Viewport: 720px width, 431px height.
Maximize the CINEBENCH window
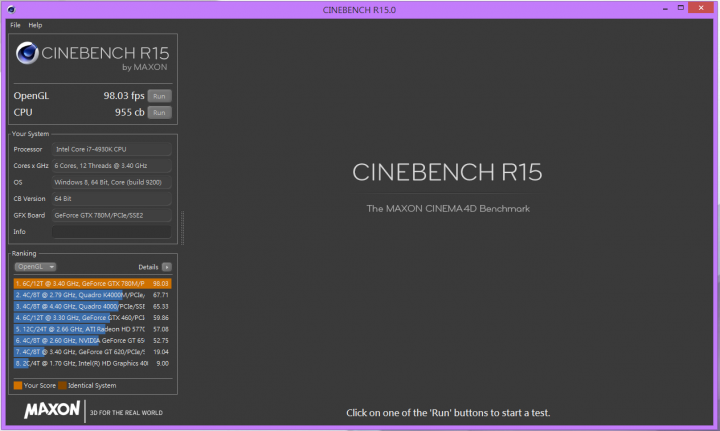click(x=681, y=8)
